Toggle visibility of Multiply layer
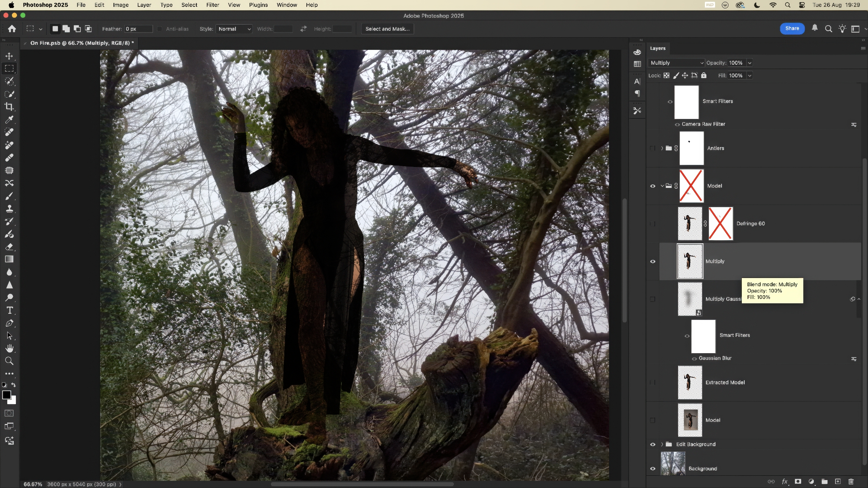The height and width of the screenshot is (488, 868). [653, 261]
